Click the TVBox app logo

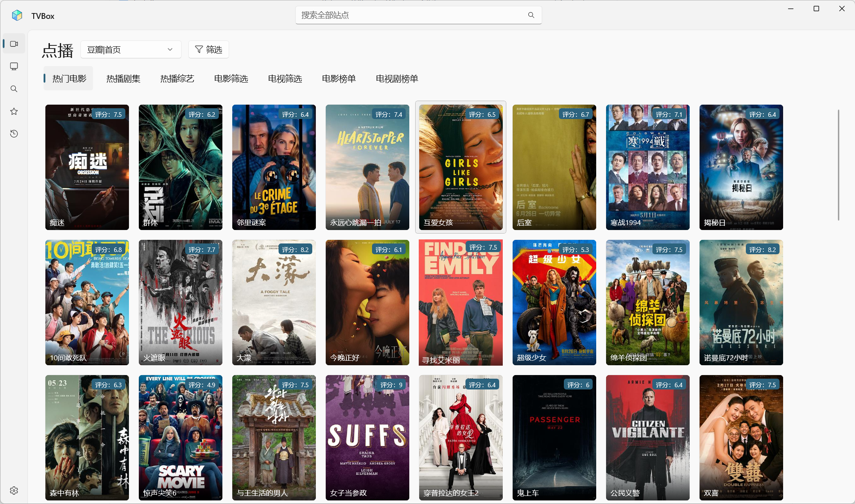coord(17,16)
